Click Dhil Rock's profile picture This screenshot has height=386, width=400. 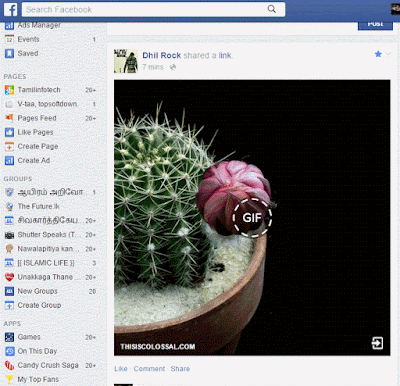(x=126, y=61)
